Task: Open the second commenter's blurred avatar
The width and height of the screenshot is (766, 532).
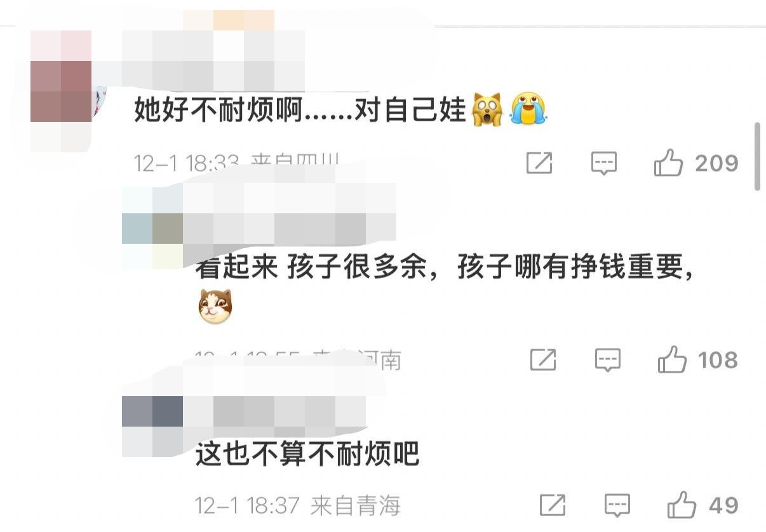Action: click(x=152, y=227)
